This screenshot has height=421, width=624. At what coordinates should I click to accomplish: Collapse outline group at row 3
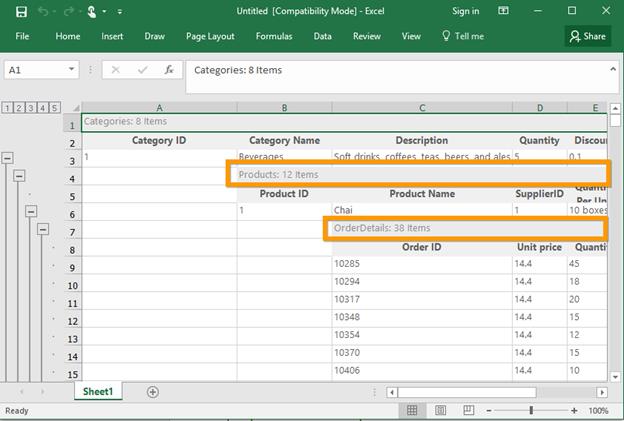[x=7, y=158]
